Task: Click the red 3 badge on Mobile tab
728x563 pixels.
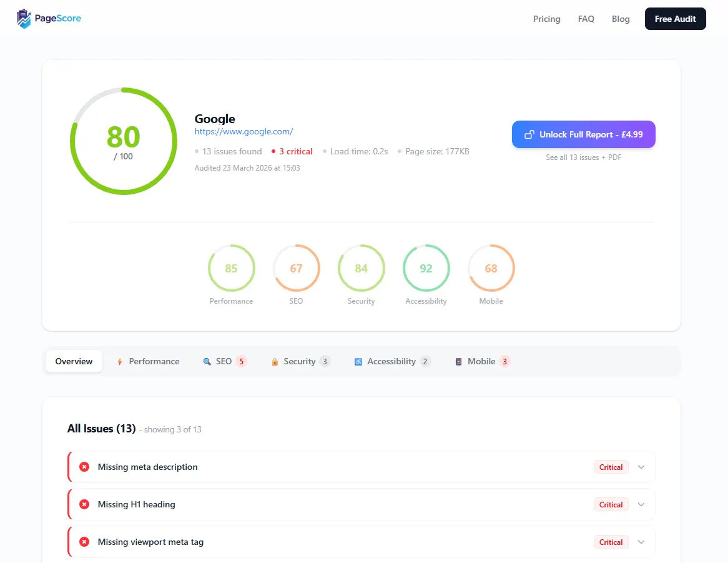Action: [x=504, y=361]
